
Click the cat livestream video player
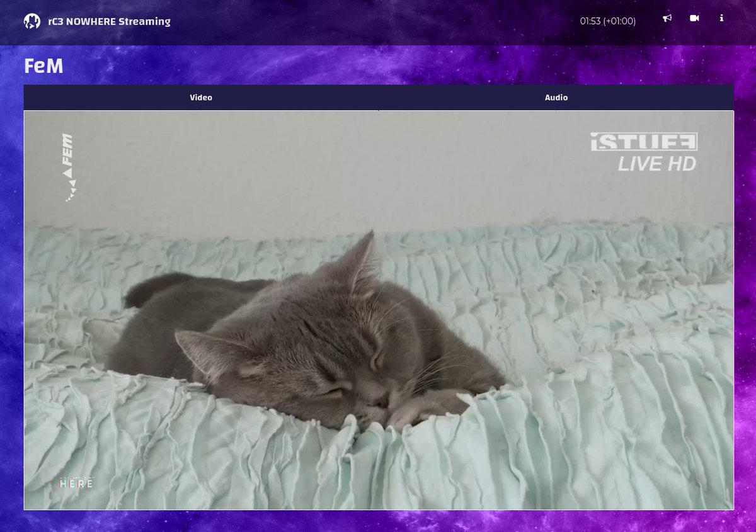379,310
